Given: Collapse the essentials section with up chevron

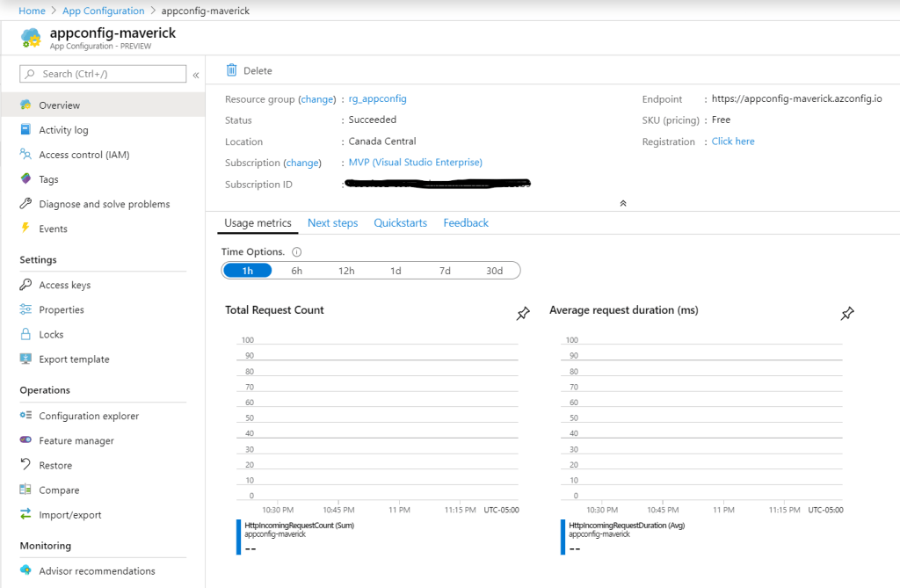Looking at the screenshot, I should tap(623, 203).
